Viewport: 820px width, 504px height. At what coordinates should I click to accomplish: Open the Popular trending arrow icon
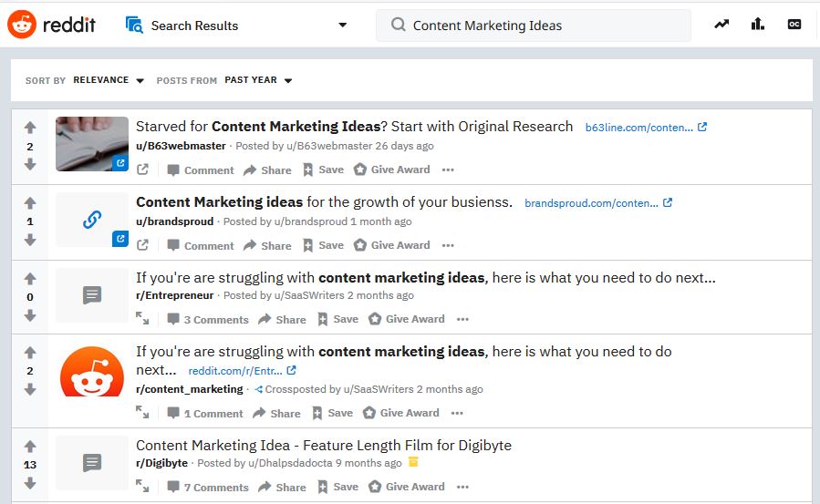click(x=721, y=24)
